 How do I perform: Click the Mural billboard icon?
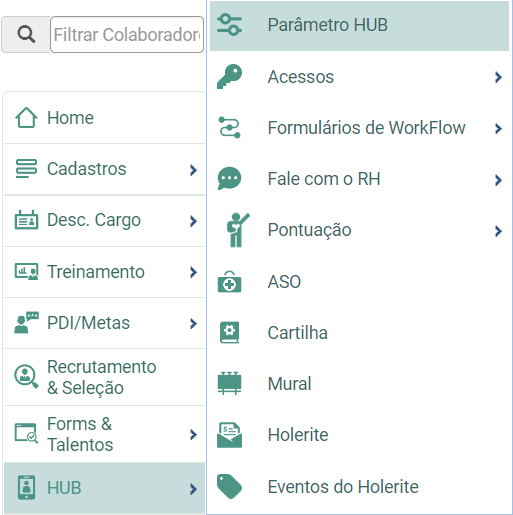(x=229, y=383)
